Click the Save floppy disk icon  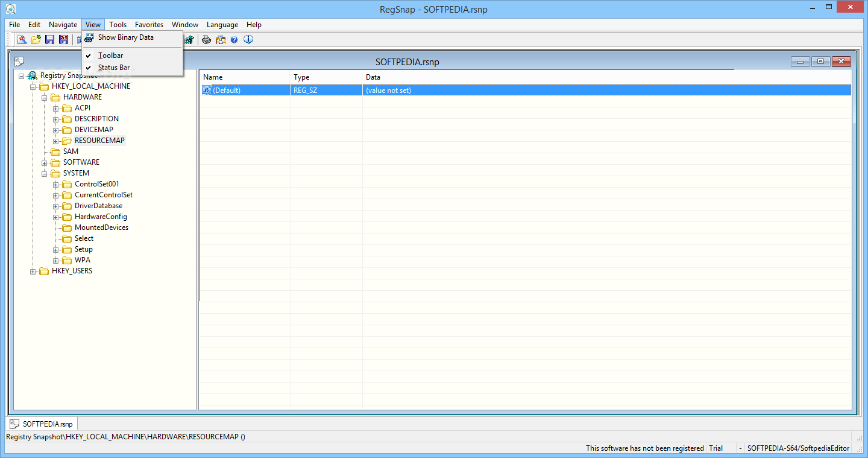(x=49, y=40)
